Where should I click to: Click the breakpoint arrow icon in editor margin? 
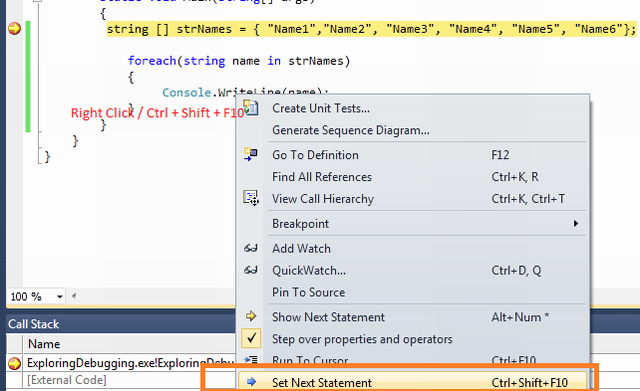click(x=14, y=29)
